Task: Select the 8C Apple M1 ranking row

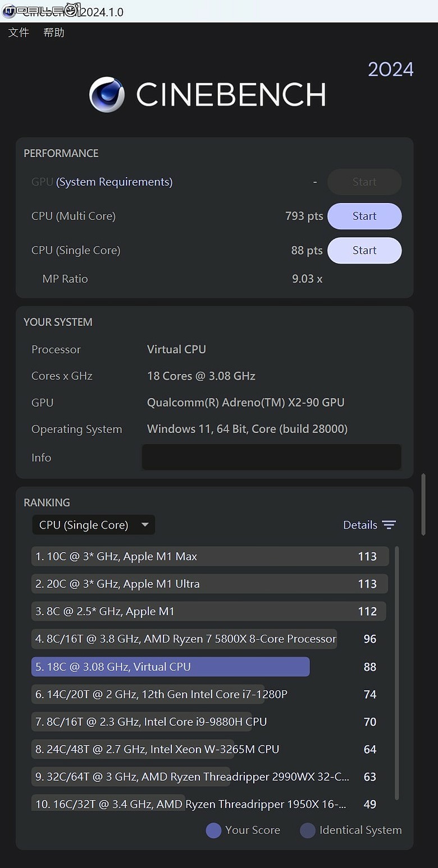Action: (x=210, y=612)
